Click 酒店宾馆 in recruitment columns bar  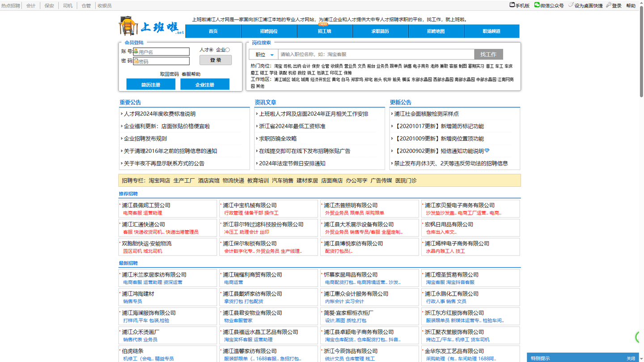[x=209, y=181]
